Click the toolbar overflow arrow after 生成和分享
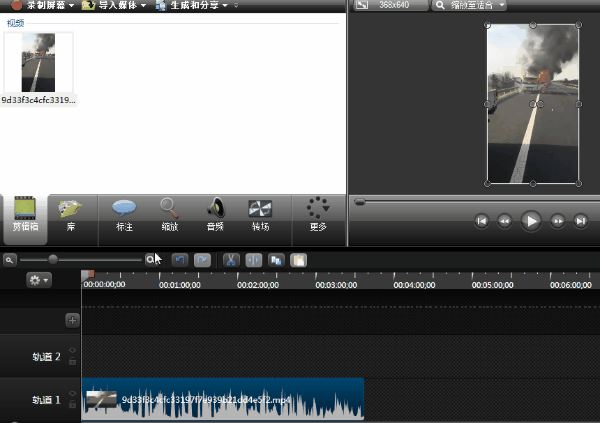600x423 pixels. [236, 6]
